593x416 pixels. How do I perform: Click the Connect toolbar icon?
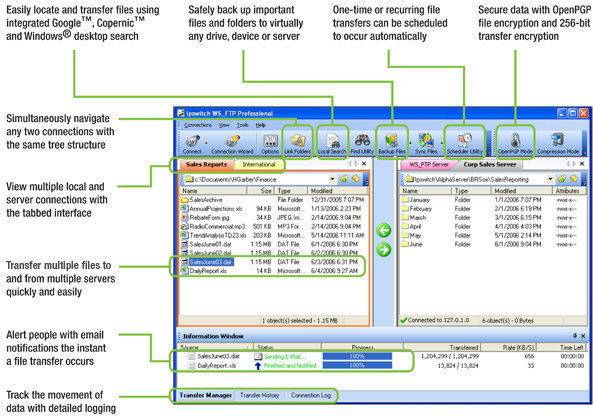tap(192, 144)
